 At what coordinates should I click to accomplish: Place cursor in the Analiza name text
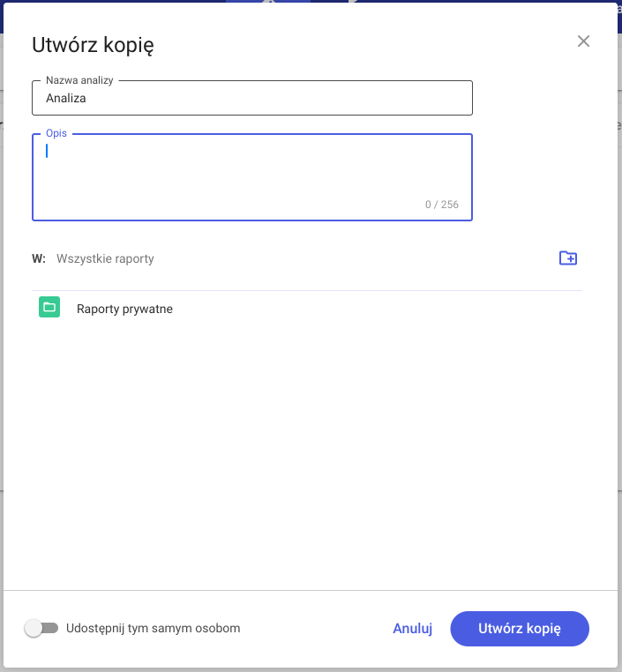click(x=66, y=98)
